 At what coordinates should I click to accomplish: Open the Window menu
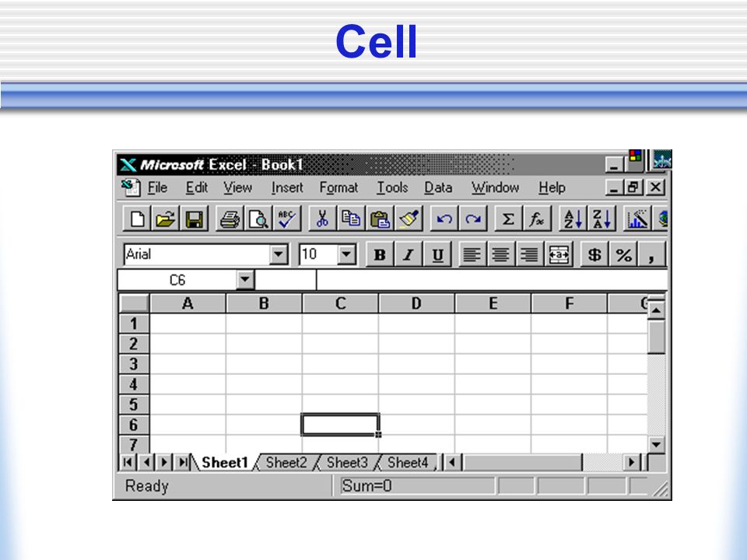point(495,187)
